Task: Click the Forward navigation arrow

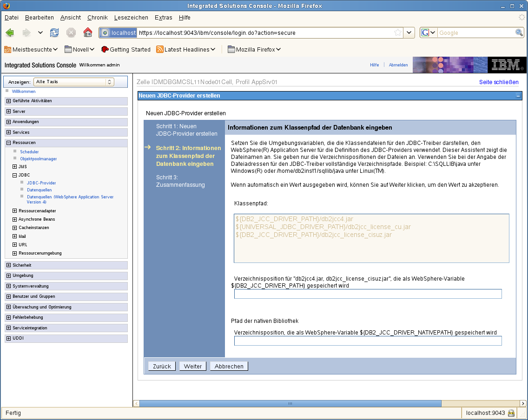Action: 26,33
